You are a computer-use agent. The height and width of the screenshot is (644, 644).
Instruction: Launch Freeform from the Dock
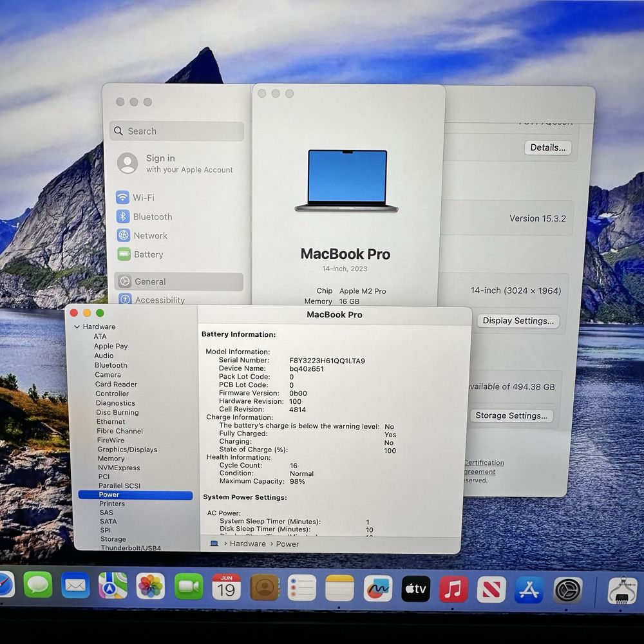378,589
